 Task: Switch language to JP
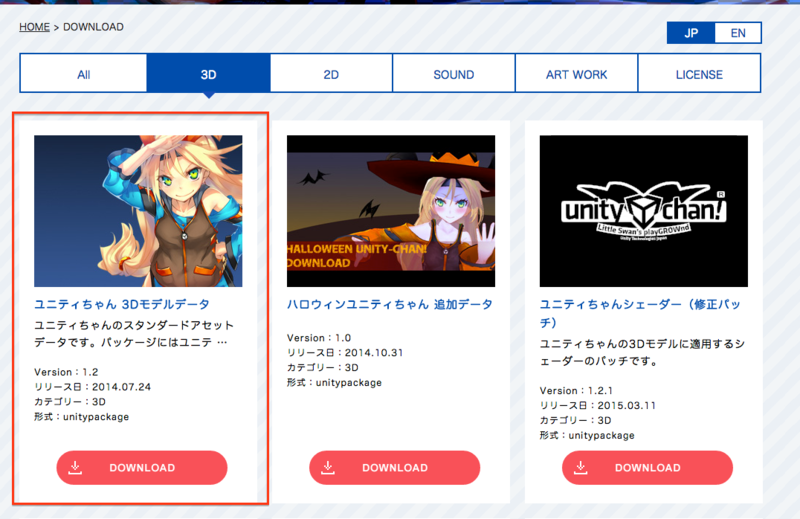click(691, 33)
